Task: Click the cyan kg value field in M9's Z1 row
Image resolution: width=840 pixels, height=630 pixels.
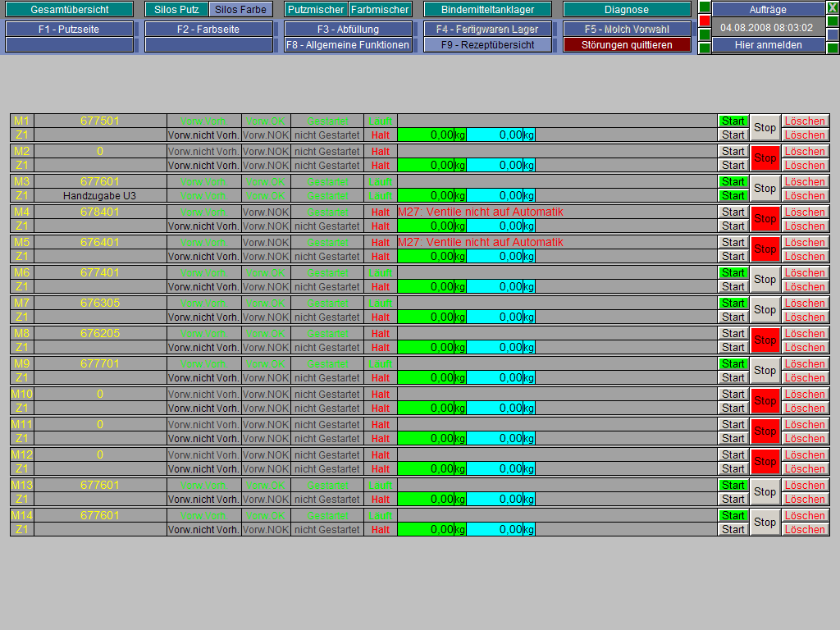Action: 500,378
